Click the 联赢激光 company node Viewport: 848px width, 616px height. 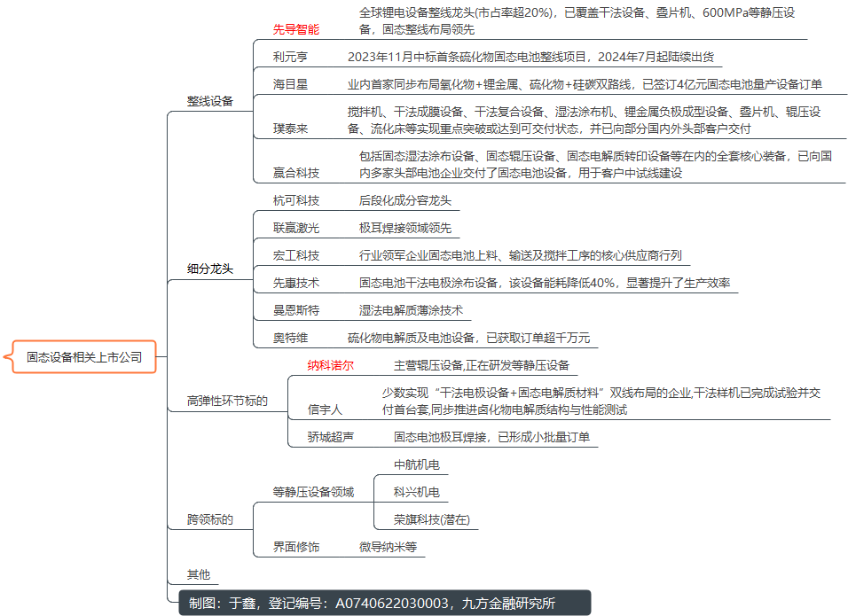[x=296, y=228]
